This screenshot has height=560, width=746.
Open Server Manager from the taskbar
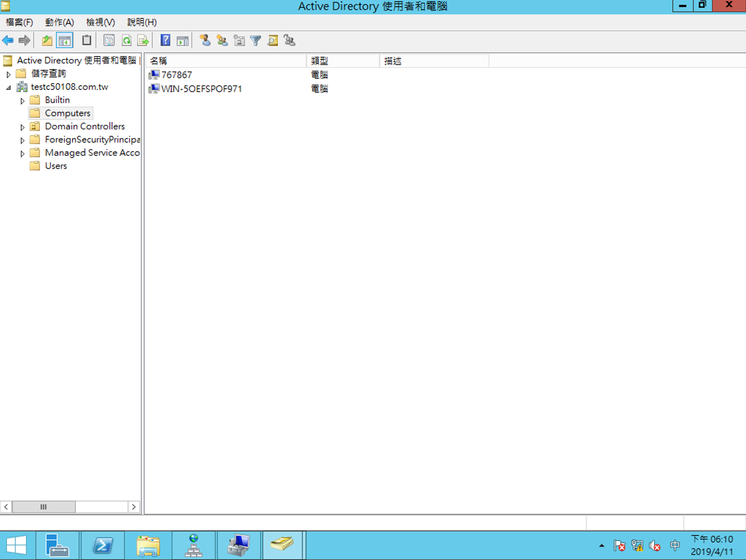57,545
